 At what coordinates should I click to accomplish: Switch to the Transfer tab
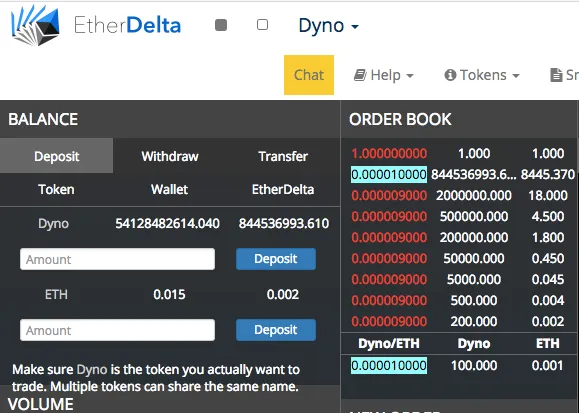(x=283, y=156)
